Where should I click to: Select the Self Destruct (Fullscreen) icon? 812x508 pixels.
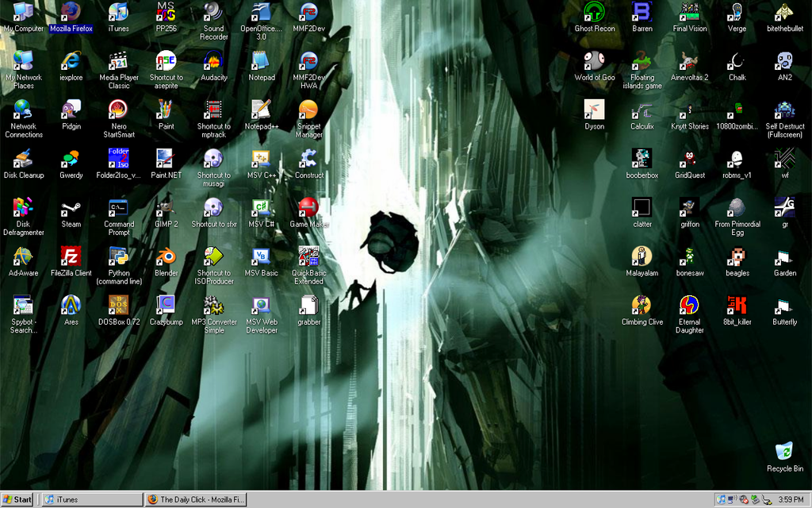pyautogui.click(x=784, y=110)
